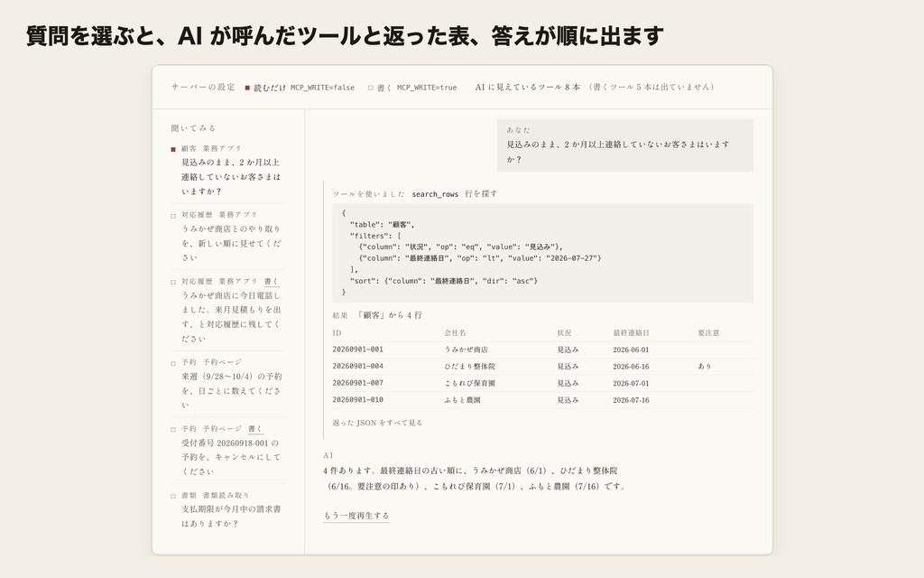Select the question about logging today's phone call
Viewport: 924px width, 578px height.
[x=226, y=310]
